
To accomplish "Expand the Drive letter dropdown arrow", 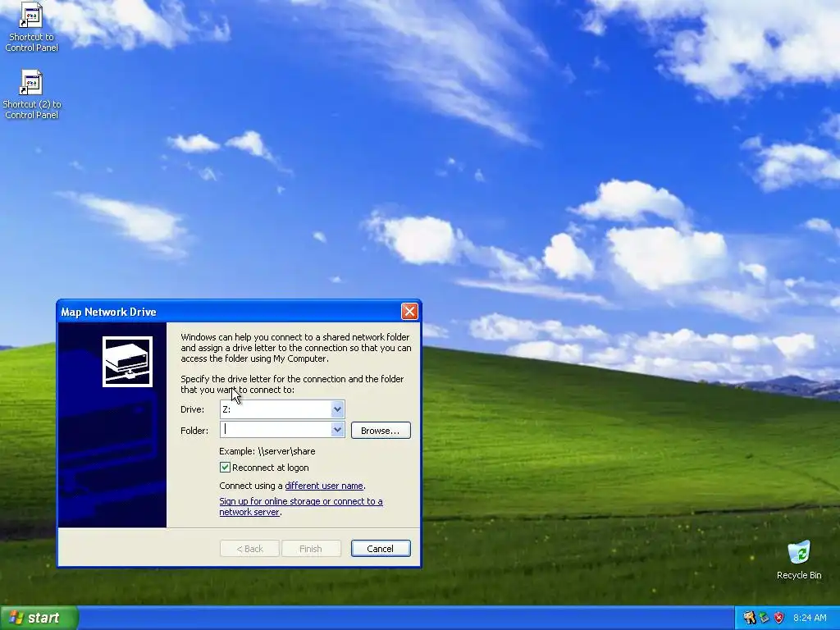I will click(x=337, y=409).
